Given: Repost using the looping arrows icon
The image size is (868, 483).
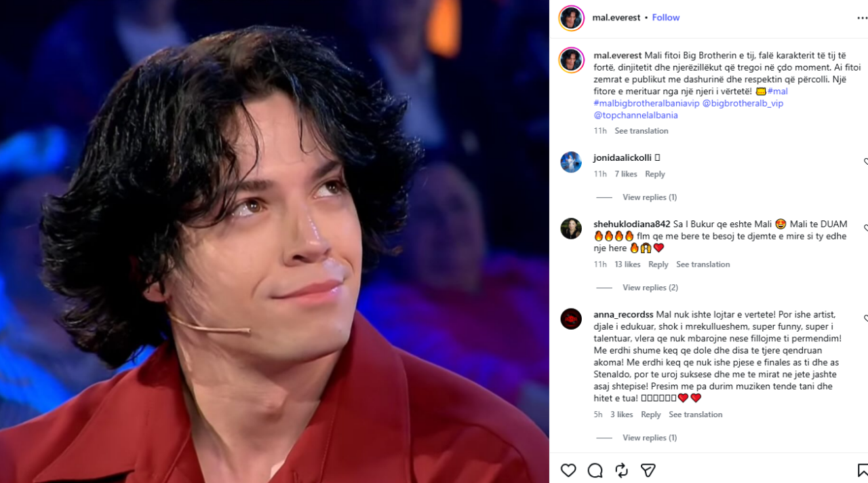Looking at the screenshot, I should click(621, 470).
